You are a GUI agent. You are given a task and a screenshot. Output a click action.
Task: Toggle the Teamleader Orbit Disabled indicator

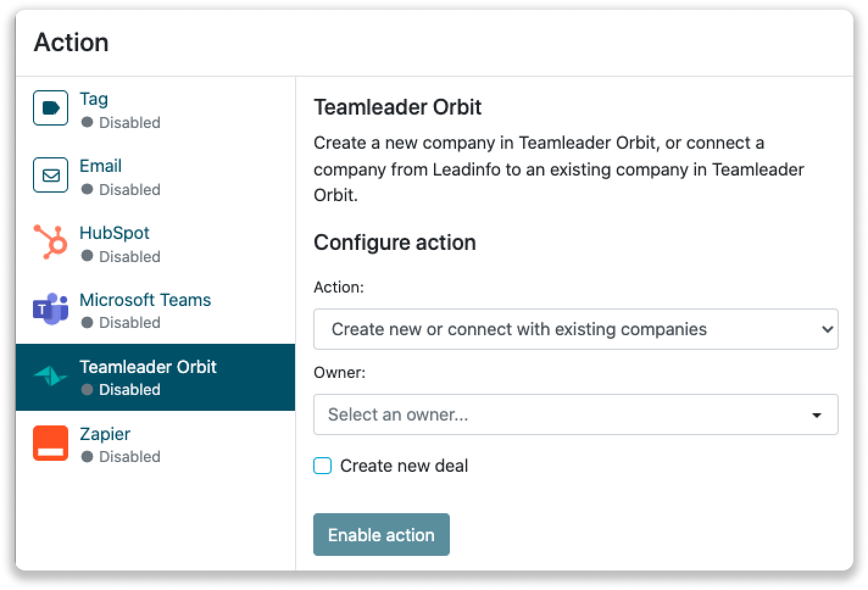pos(88,389)
